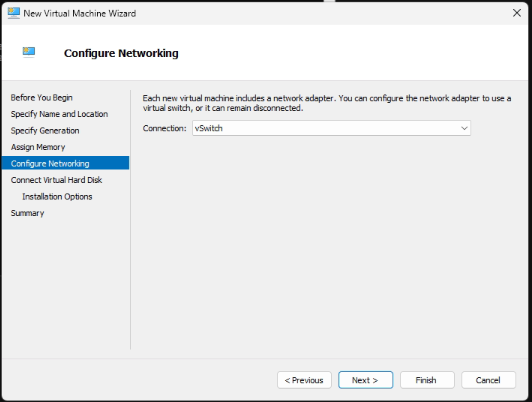The image size is (532, 402).
Task: Go to Before You Begin step
Action: click(41, 98)
